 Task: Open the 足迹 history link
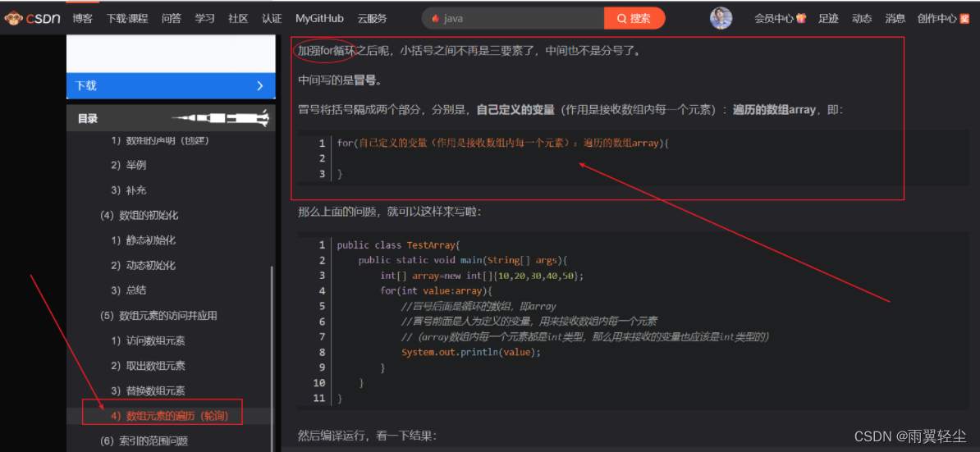(829, 18)
